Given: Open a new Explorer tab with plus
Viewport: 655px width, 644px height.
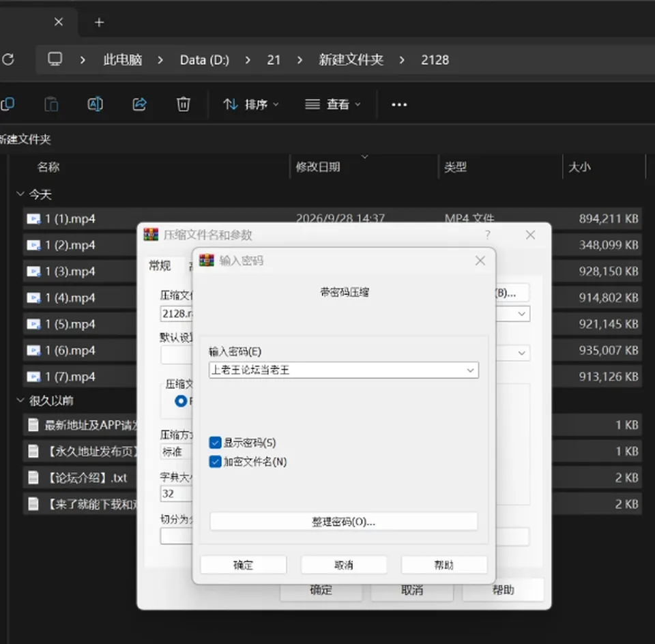Looking at the screenshot, I should (x=99, y=22).
